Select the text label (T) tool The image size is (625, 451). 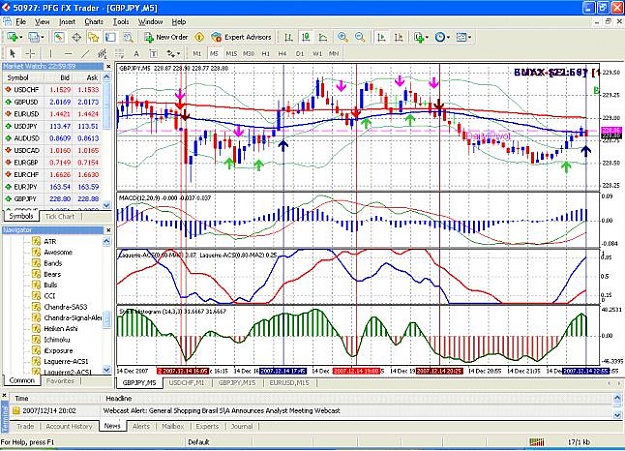tap(153, 53)
